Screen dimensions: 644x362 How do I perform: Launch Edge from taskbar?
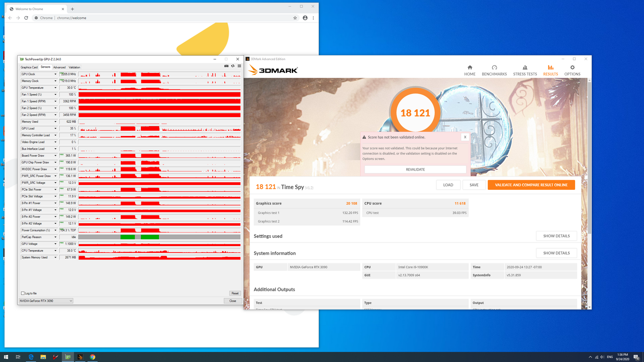point(31,357)
